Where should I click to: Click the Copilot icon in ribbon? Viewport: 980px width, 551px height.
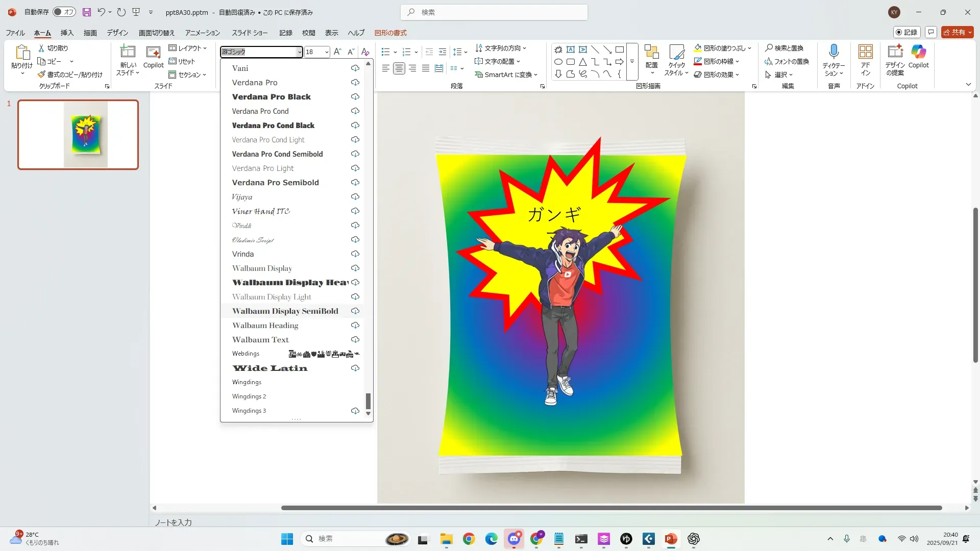coord(918,52)
